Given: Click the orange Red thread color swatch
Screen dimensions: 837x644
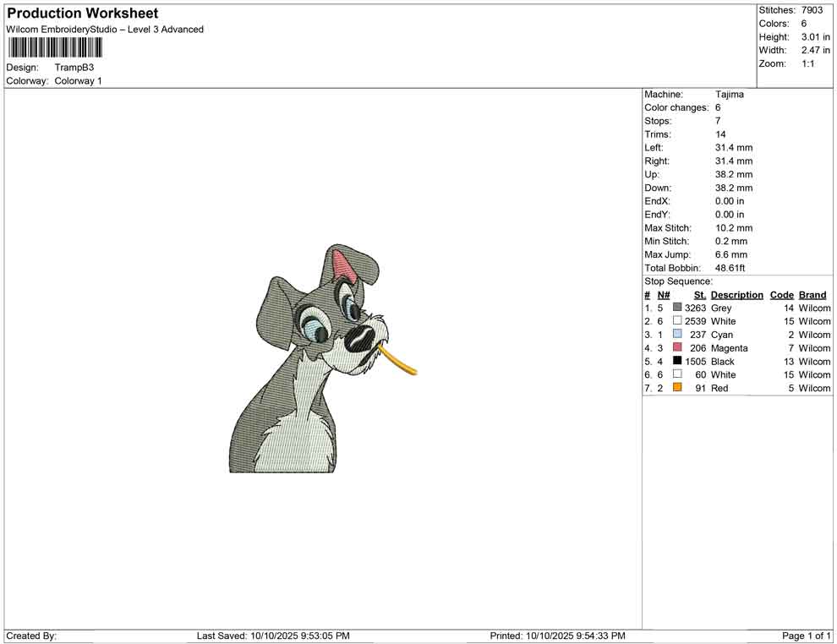Looking at the screenshot, I should click(x=677, y=387).
